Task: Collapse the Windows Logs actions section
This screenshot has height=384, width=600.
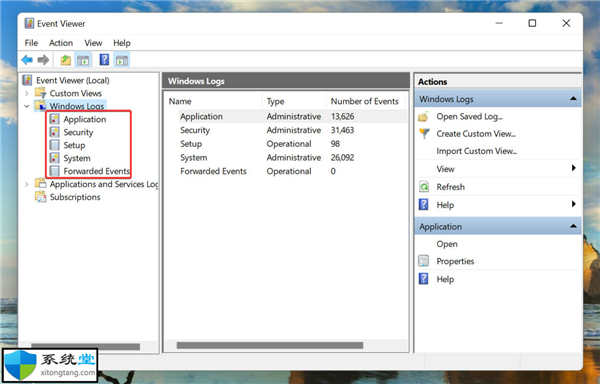Action: pos(573,99)
